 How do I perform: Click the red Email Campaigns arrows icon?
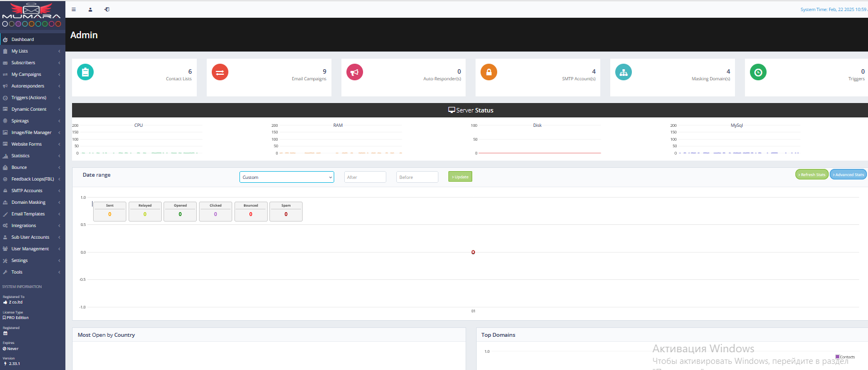click(x=220, y=72)
